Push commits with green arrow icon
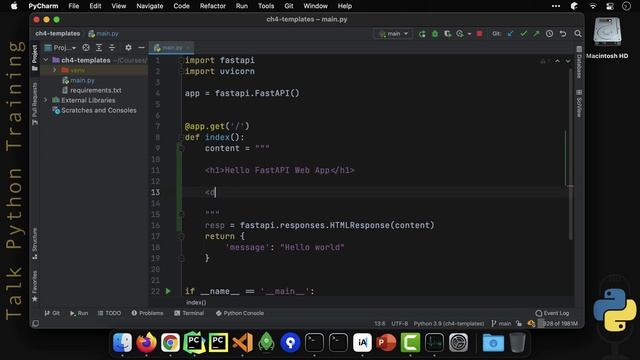The image size is (640, 360). coord(536,34)
